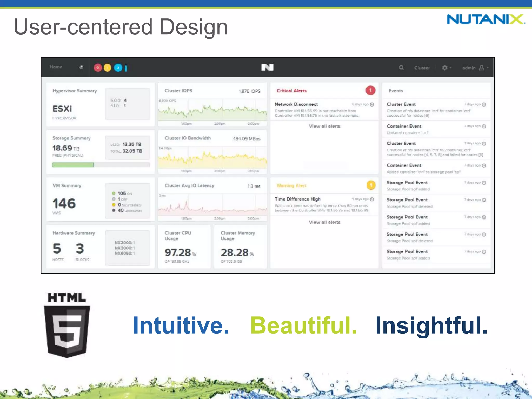Open the Time Difference High alert
The width and height of the screenshot is (532, 399).
click(324, 205)
